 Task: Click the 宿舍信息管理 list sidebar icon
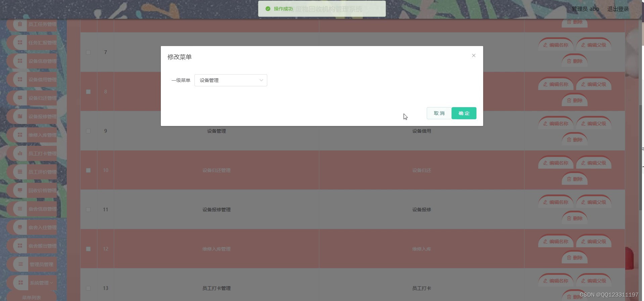(x=20, y=209)
